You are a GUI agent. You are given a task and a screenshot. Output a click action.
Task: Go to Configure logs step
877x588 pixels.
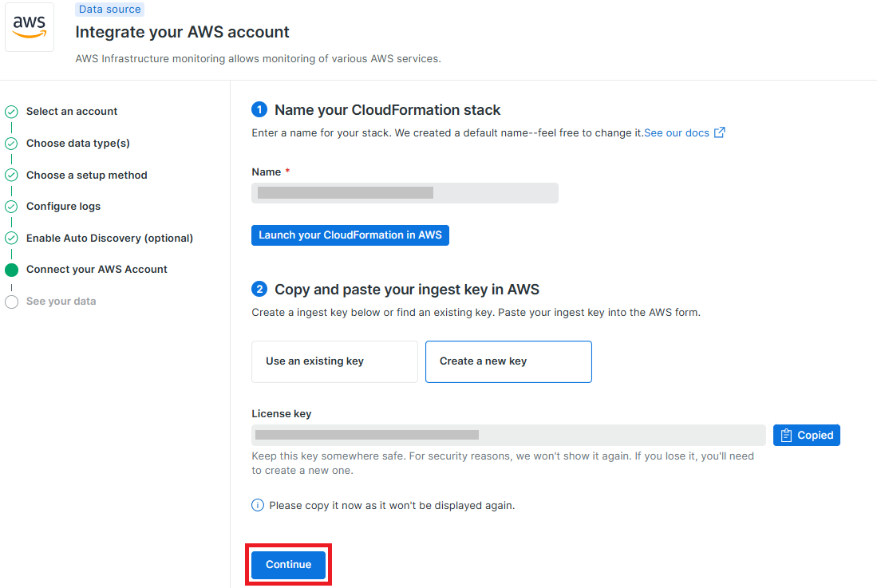tap(63, 207)
